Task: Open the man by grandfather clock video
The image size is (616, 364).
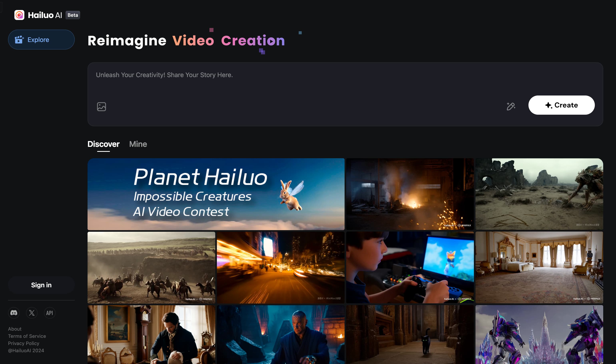Action: (x=151, y=335)
